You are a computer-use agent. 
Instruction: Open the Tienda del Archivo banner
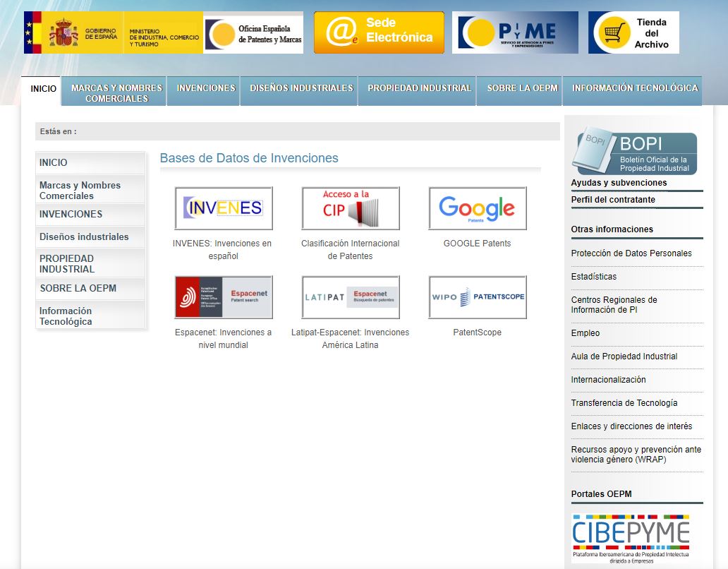[633, 32]
